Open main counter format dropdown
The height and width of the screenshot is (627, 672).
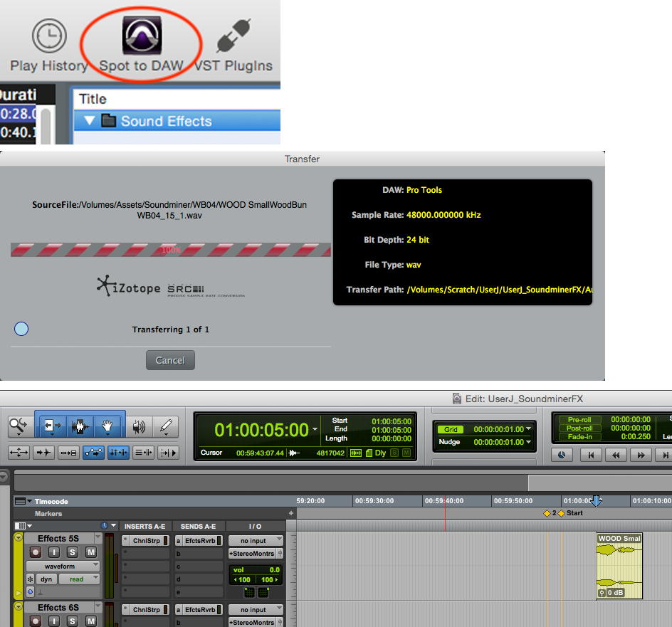(x=315, y=429)
